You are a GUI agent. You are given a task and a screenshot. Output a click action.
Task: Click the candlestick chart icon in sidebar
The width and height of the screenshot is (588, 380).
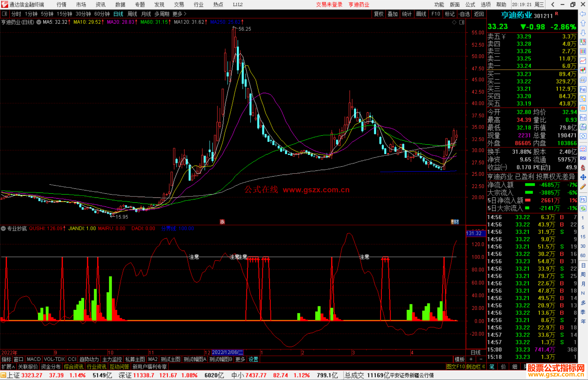pos(583,70)
